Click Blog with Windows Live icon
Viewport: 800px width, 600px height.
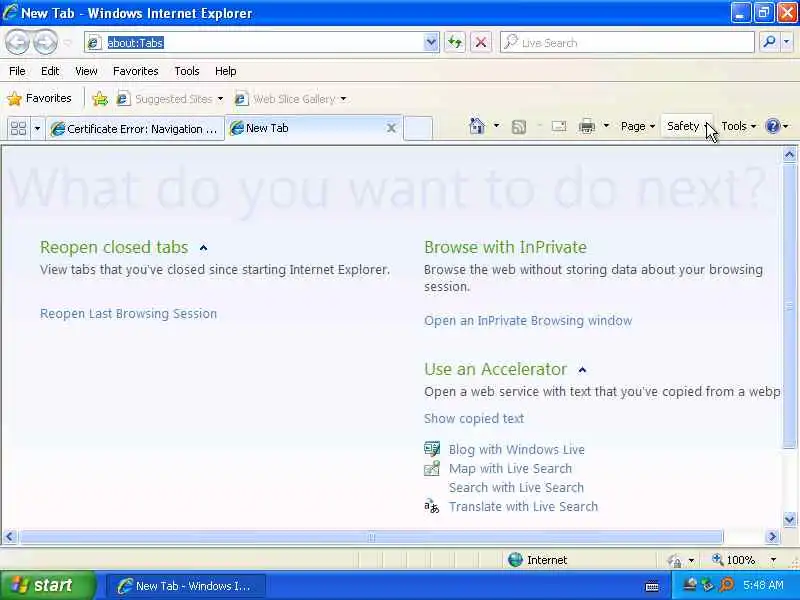pyautogui.click(x=432, y=449)
